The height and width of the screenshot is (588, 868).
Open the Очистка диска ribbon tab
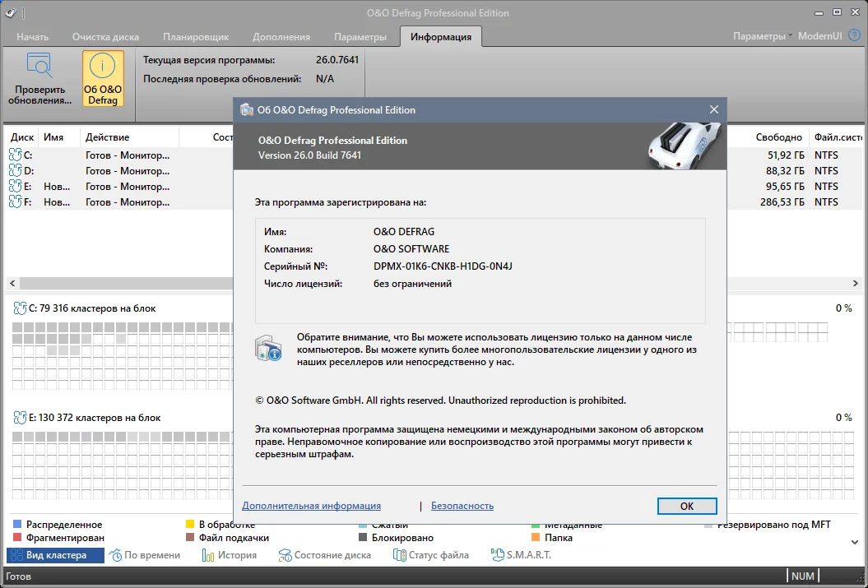(106, 36)
